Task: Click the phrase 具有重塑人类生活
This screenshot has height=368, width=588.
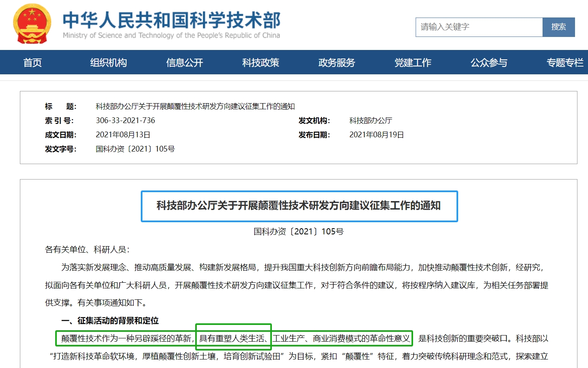Action: [x=232, y=339]
